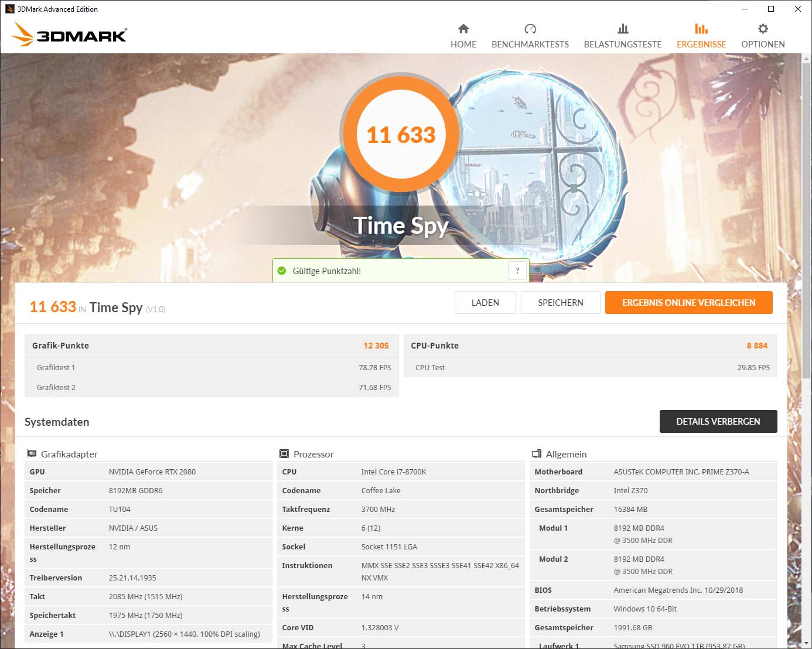Viewport: 812px width, 649px height.
Task: Click NVIDIA GeForce RTX 2080 value
Action: 152,472
